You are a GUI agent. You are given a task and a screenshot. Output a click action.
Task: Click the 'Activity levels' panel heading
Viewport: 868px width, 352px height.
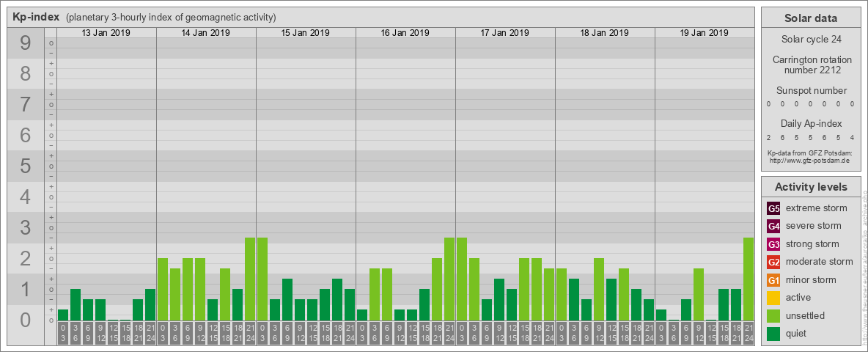[x=811, y=187]
